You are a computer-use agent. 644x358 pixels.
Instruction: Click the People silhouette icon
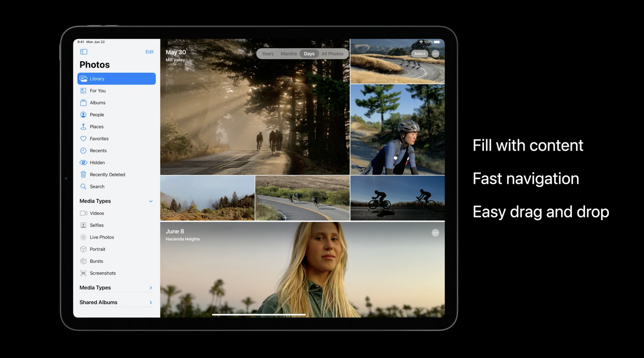tap(83, 115)
